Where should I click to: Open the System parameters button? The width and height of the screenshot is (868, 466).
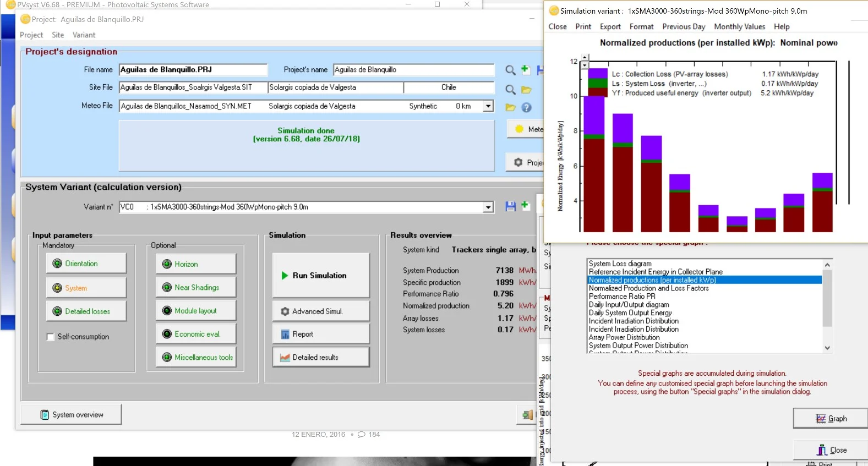[x=86, y=288]
